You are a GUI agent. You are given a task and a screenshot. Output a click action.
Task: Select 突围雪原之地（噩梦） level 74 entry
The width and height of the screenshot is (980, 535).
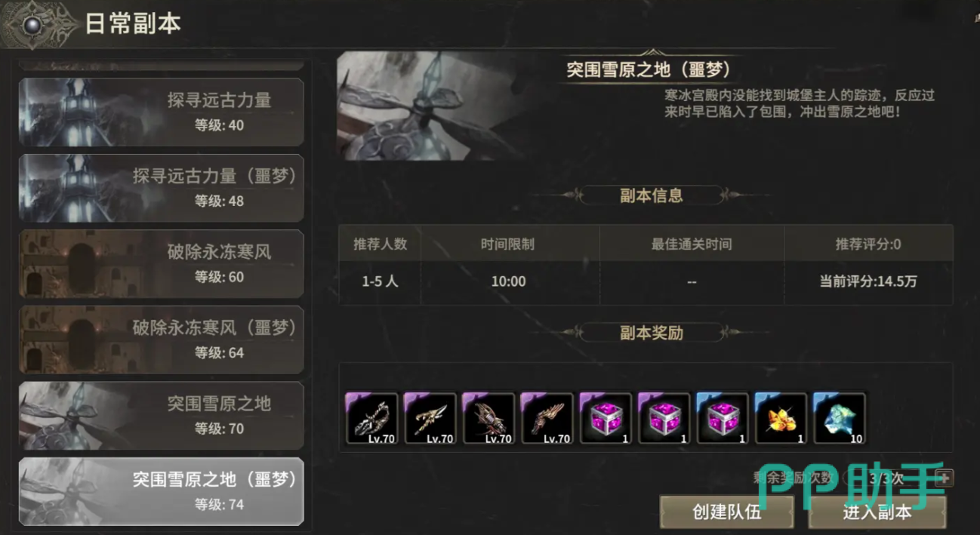pyautogui.click(x=161, y=491)
